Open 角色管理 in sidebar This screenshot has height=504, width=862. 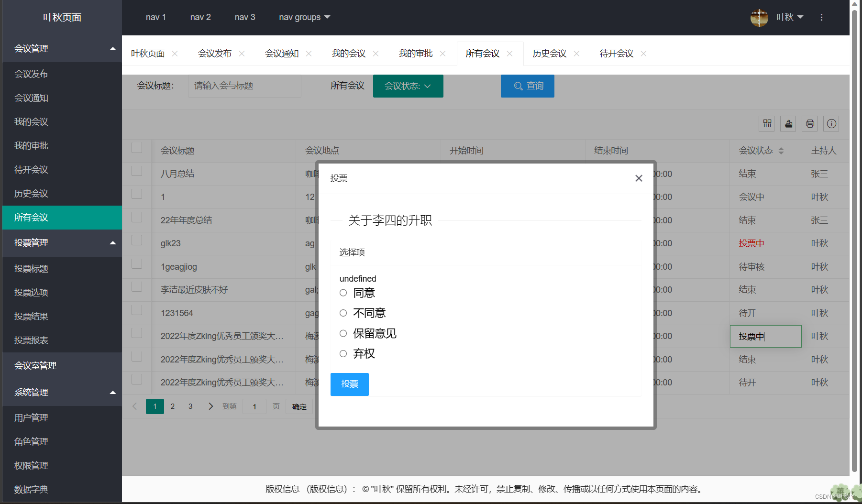coord(62,442)
